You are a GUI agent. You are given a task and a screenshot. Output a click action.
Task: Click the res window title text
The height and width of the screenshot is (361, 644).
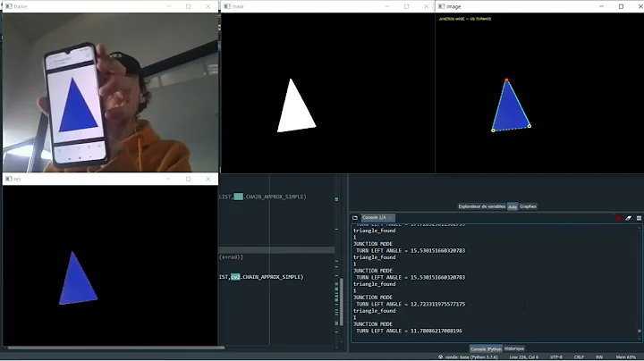point(17,179)
